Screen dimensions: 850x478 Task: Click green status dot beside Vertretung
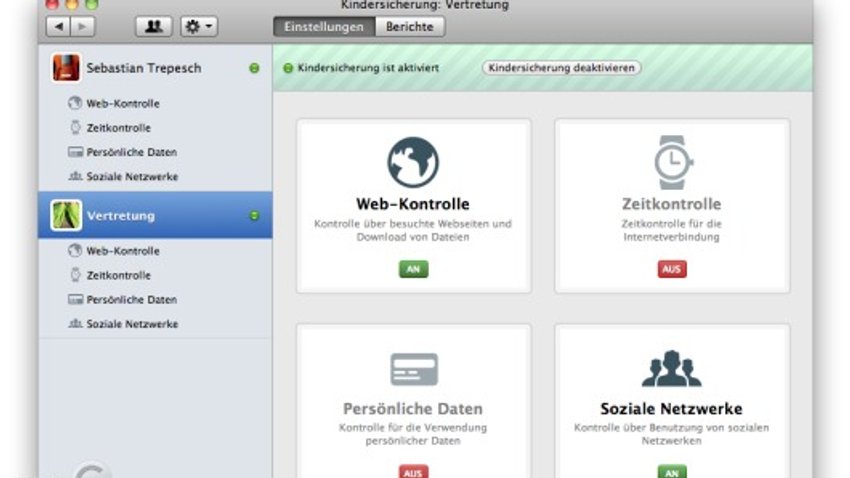pos(254,216)
